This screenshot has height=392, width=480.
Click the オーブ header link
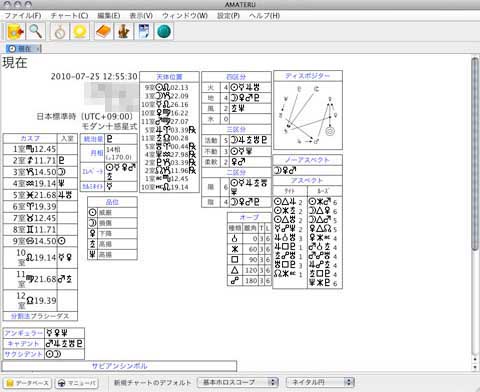[x=249, y=217]
